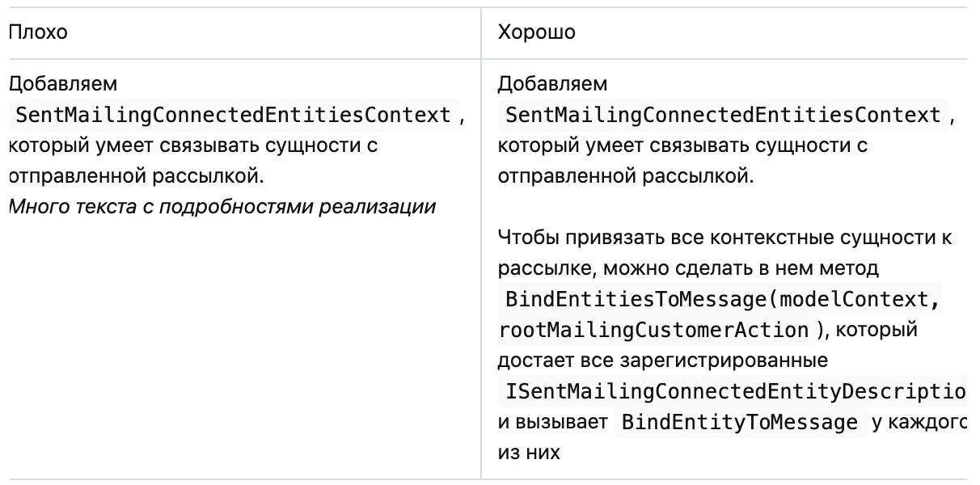The image size is (980, 485).
Task: Select SentMailingConnectedEntitiesContext code in the Плохо column
Action: 233,115
